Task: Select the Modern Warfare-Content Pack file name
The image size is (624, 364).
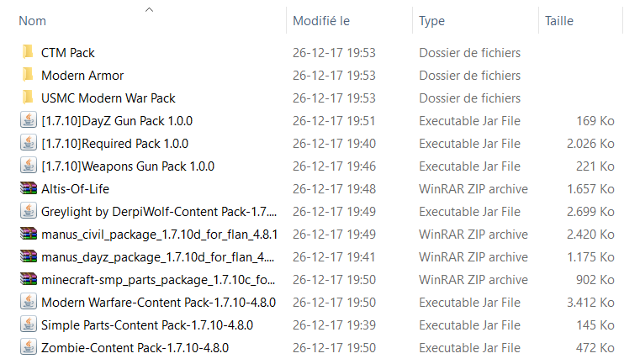Action: [x=158, y=303]
